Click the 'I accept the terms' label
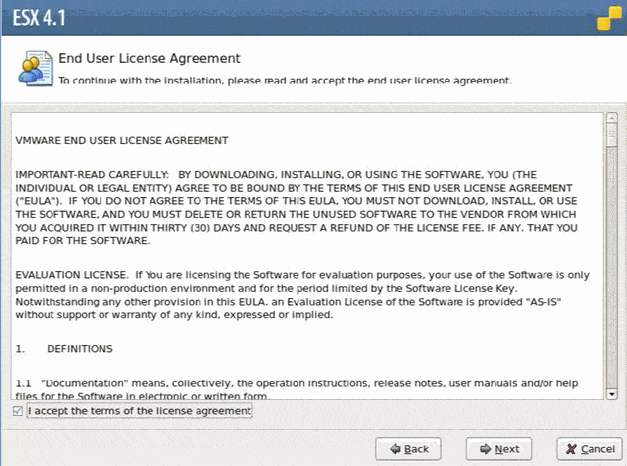 point(140,411)
